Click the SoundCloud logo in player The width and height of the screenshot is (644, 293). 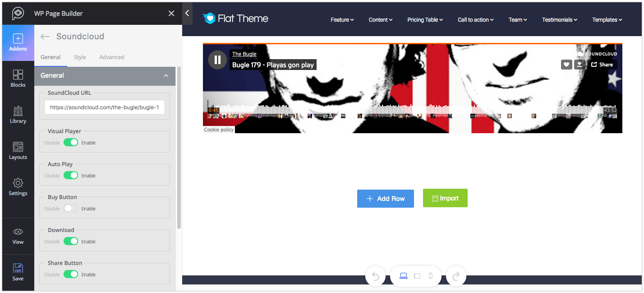[598, 54]
